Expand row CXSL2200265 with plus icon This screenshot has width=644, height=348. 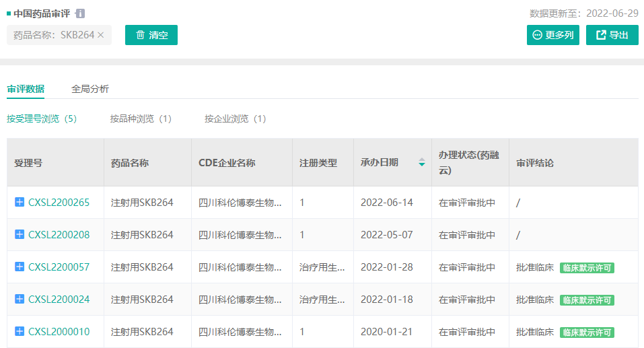pyautogui.click(x=20, y=202)
